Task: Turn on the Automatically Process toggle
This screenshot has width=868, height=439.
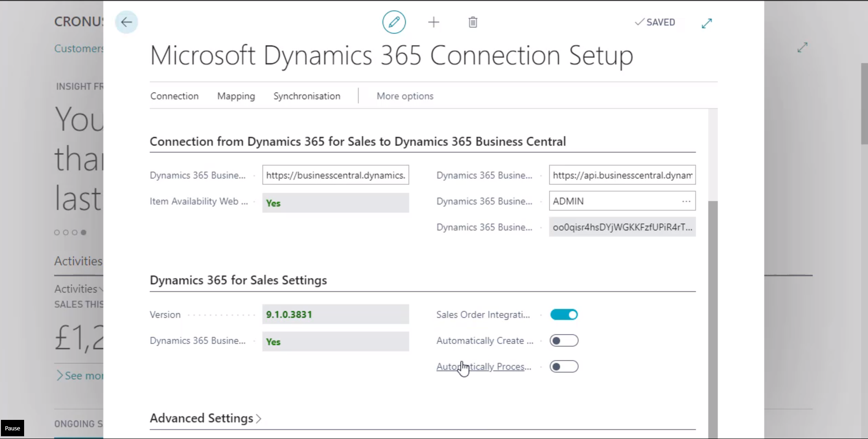Action: (x=564, y=366)
